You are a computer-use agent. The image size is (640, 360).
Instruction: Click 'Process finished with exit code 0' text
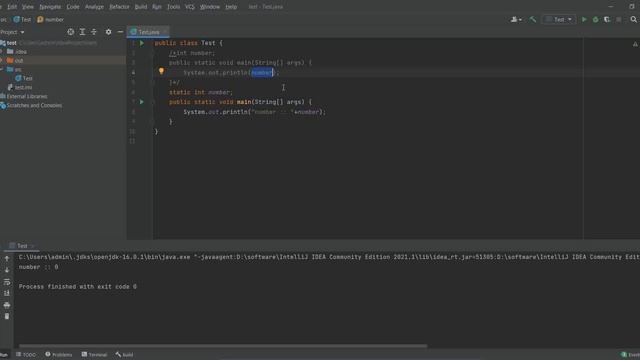pos(78,287)
